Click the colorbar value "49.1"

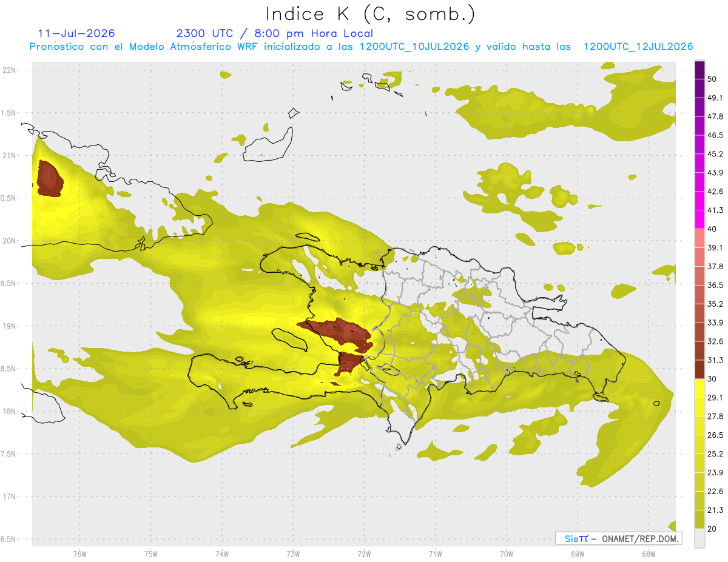pyautogui.click(x=715, y=98)
